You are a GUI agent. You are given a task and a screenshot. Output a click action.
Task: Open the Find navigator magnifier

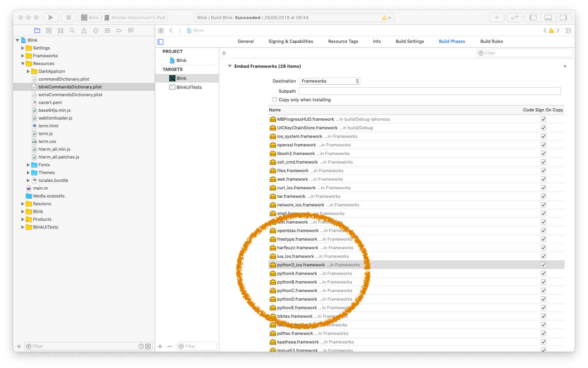click(x=72, y=30)
